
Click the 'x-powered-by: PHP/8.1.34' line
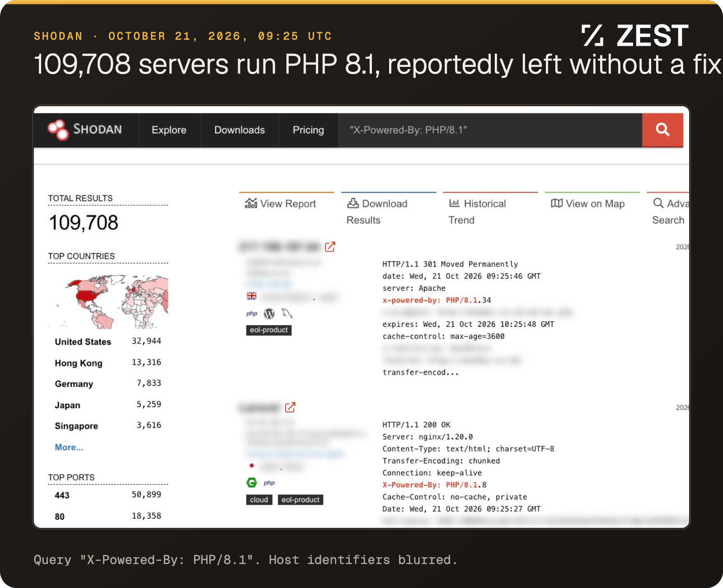[437, 300]
